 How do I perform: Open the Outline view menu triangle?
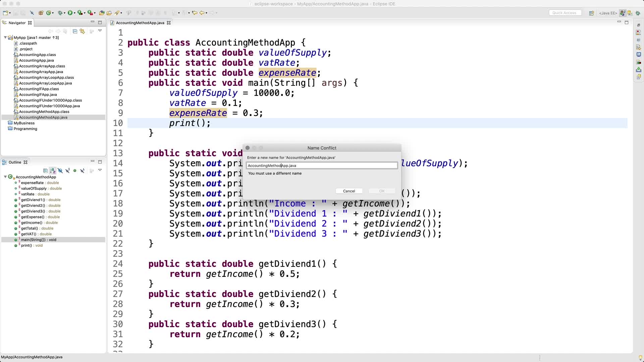coord(100,170)
